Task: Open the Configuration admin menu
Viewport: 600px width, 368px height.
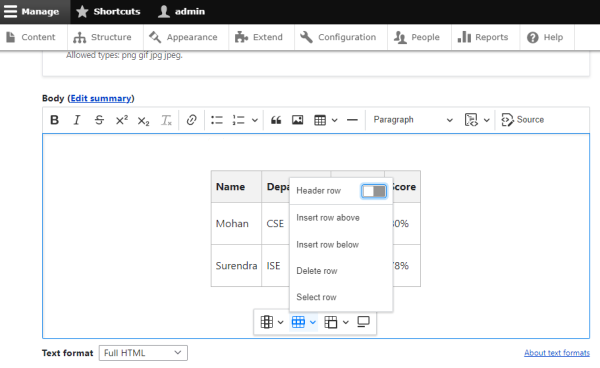Action: click(x=341, y=37)
